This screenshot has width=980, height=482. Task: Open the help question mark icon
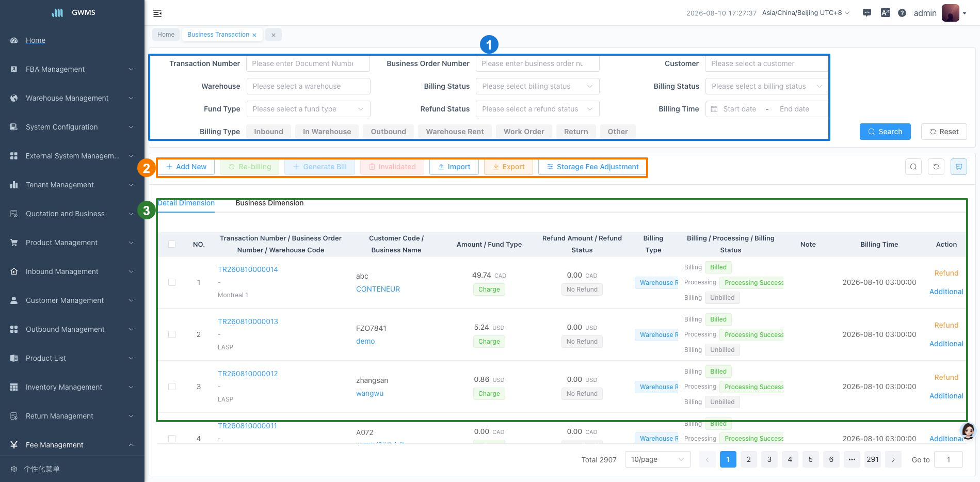click(902, 13)
